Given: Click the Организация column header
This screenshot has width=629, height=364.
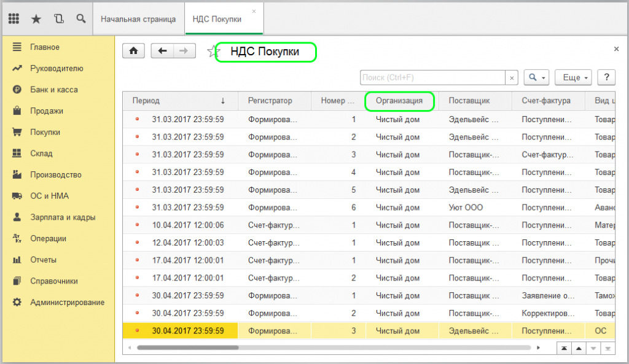Looking at the screenshot, I should pos(399,101).
